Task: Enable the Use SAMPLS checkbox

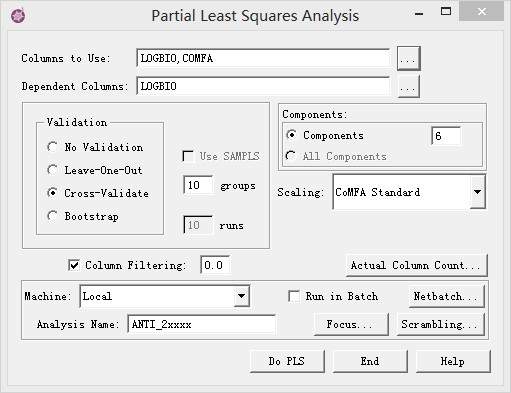Action: tap(188, 156)
